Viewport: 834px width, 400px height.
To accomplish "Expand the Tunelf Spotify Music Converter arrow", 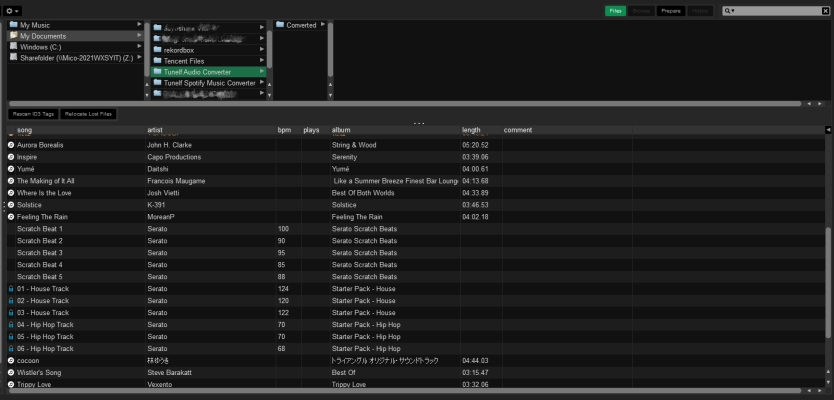I will (262, 83).
